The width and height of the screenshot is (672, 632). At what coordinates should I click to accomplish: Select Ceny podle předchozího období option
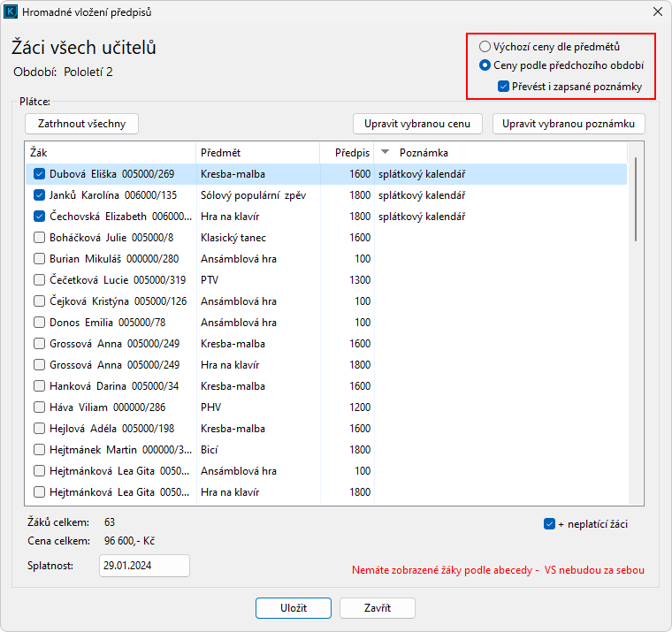485,65
